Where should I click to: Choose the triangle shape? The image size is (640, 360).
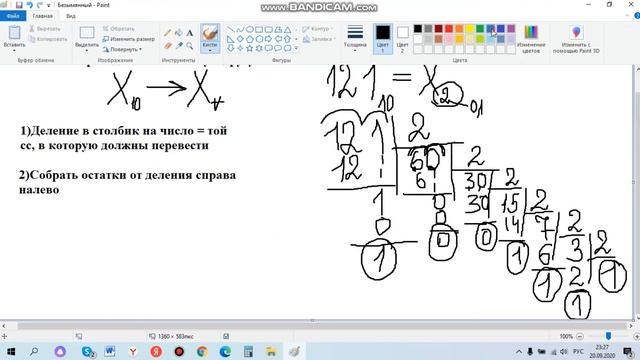pos(288,30)
